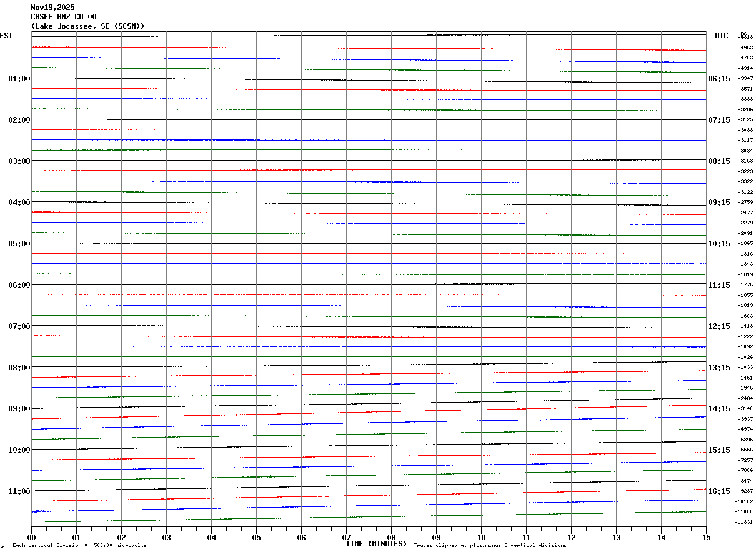The image size is (756, 554).
Task: Click the '06:15' UTC time label
Action: click(719, 79)
